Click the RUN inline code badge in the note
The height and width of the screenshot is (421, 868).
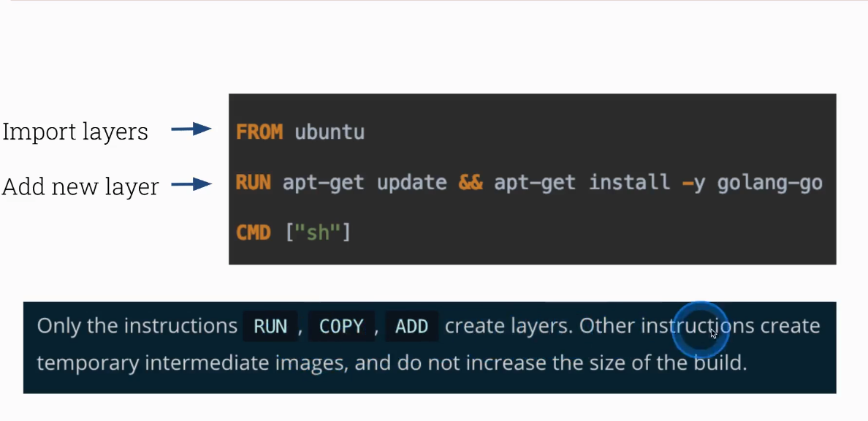coord(270,327)
